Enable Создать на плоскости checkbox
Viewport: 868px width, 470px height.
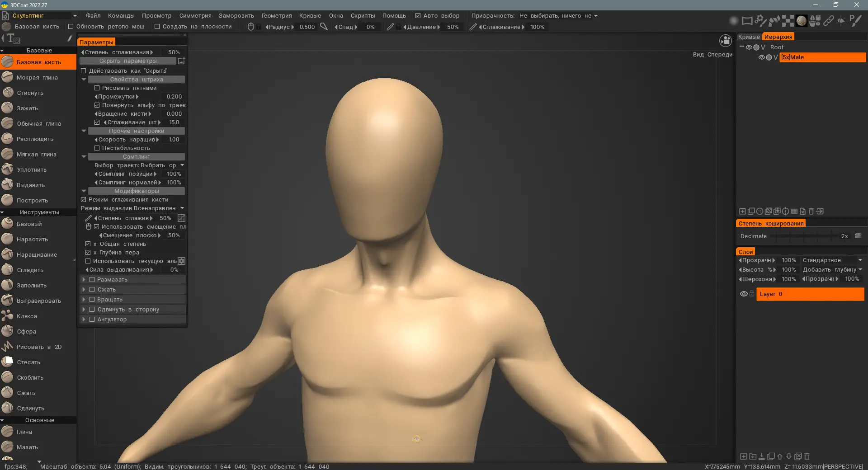coord(157,27)
